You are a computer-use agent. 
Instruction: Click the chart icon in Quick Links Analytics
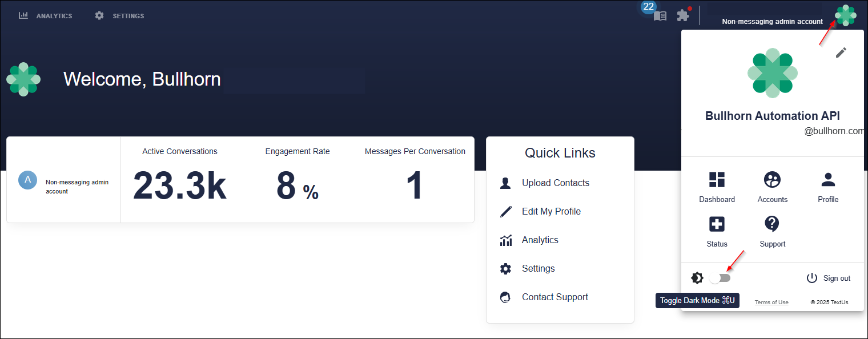pos(505,240)
